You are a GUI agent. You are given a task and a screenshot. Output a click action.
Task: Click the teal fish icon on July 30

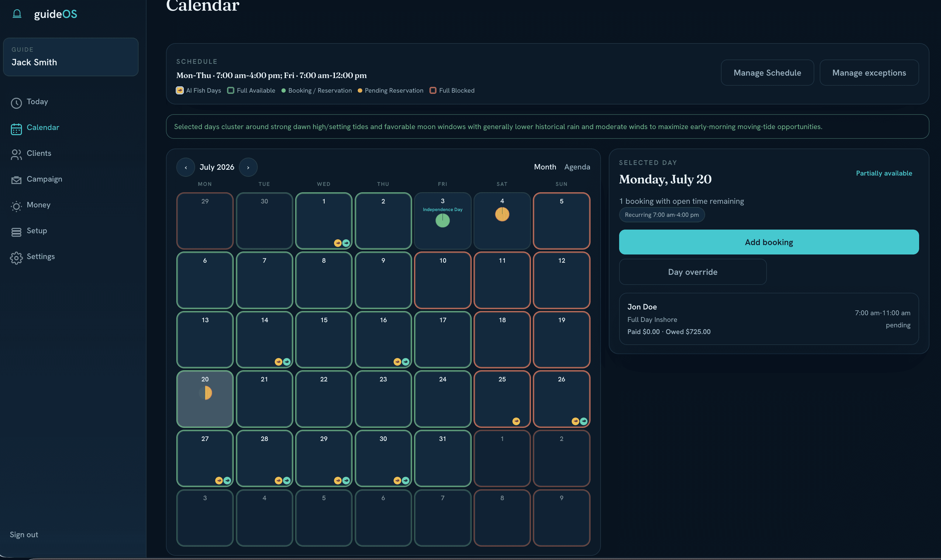pos(405,480)
